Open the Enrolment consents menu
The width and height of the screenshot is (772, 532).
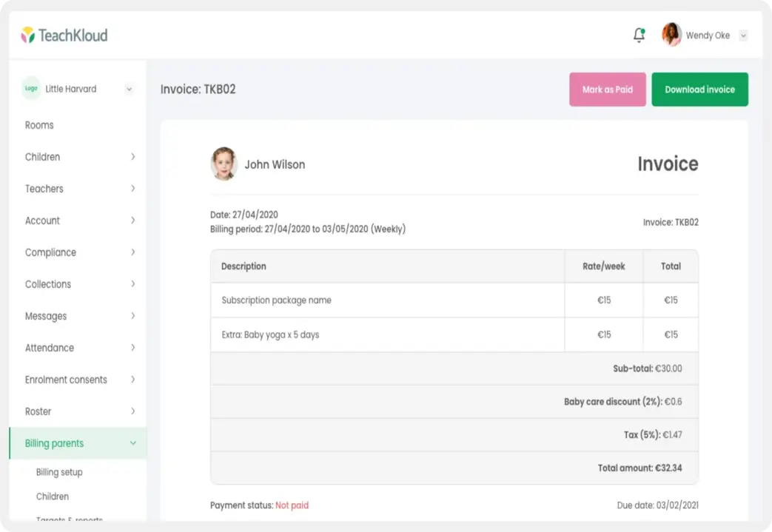tap(66, 380)
